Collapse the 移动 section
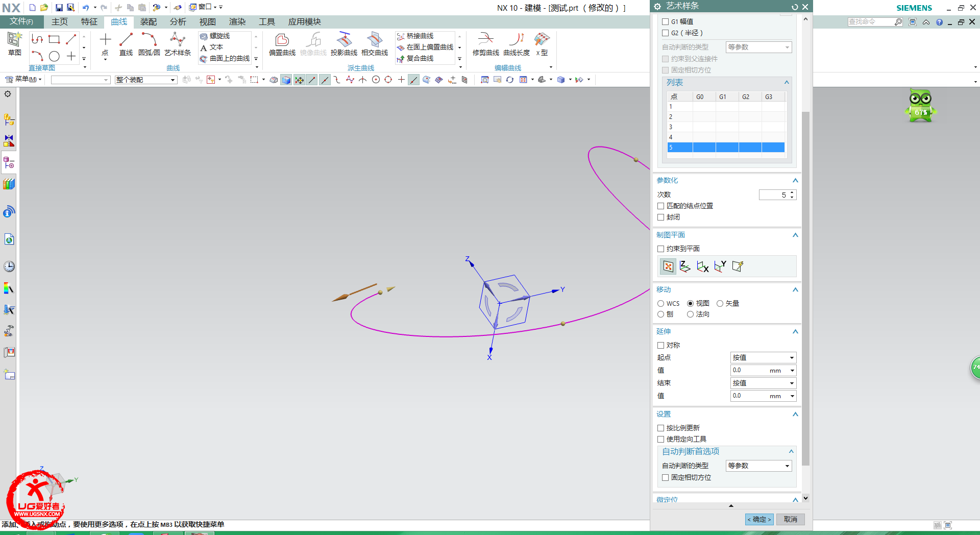This screenshot has height=535, width=980. click(x=795, y=289)
